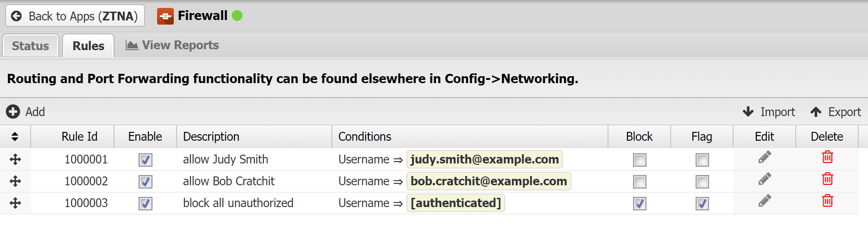
Task: Switch to the Status tab
Action: pyautogui.click(x=31, y=46)
